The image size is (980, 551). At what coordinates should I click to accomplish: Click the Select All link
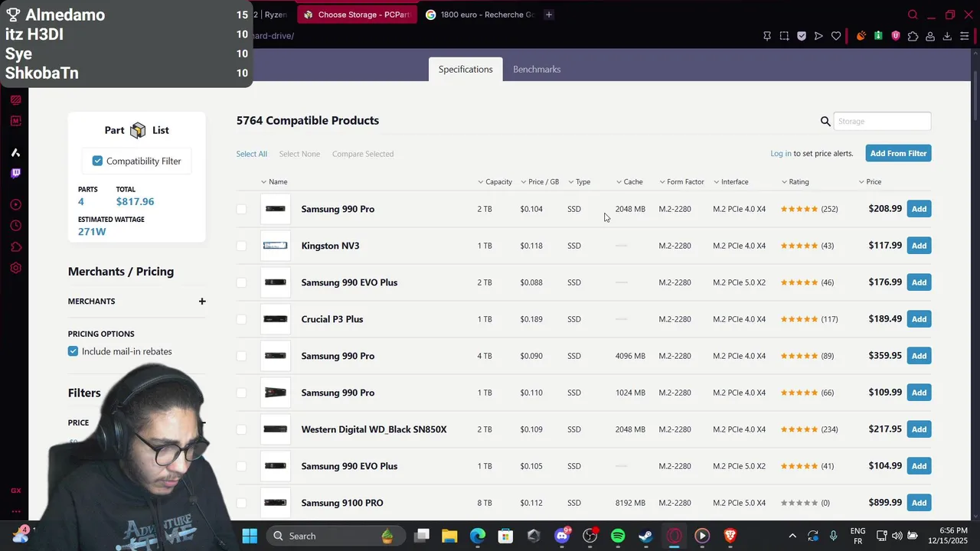click(252, 154)
